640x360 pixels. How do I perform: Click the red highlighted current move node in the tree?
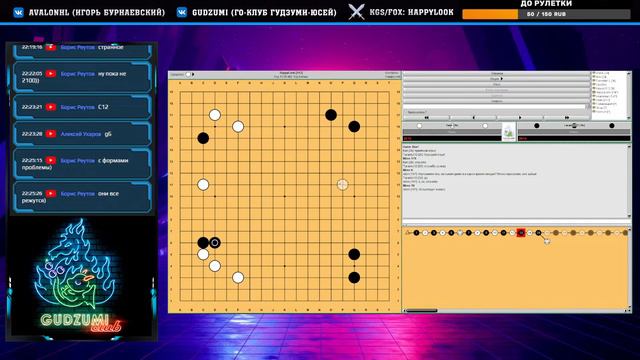click(521, 233)
